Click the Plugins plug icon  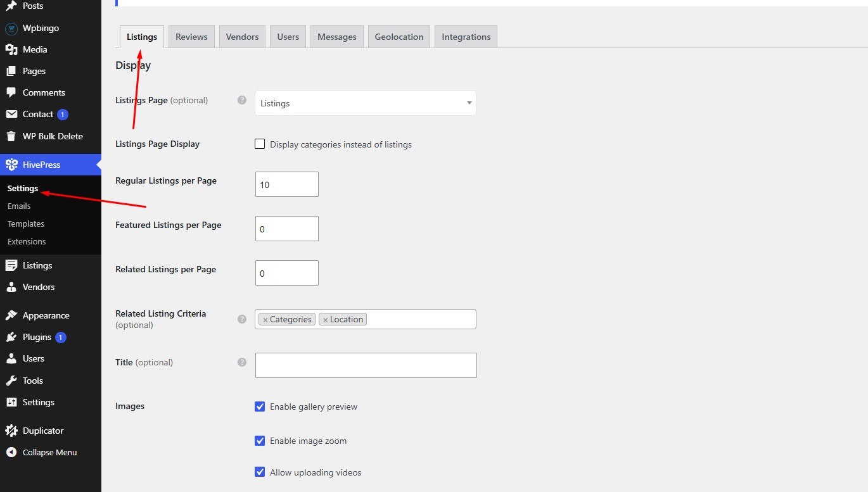(11, 337)
